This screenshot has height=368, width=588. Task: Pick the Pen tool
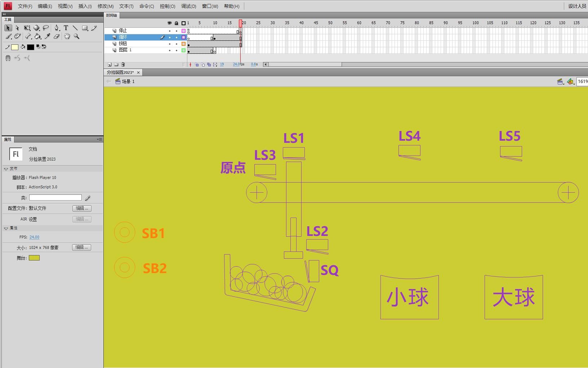pos(57,28)
